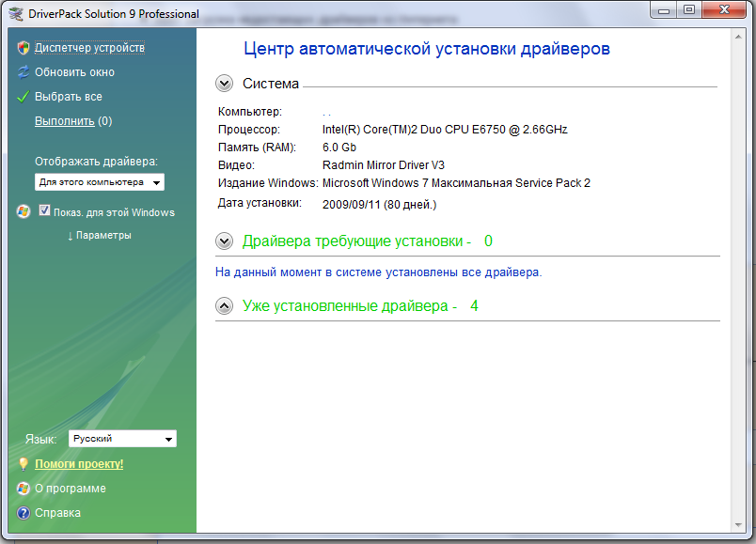Collapse Драйвера требующие установки section chevron
756x544 pixels.
(x=224, y=241)
